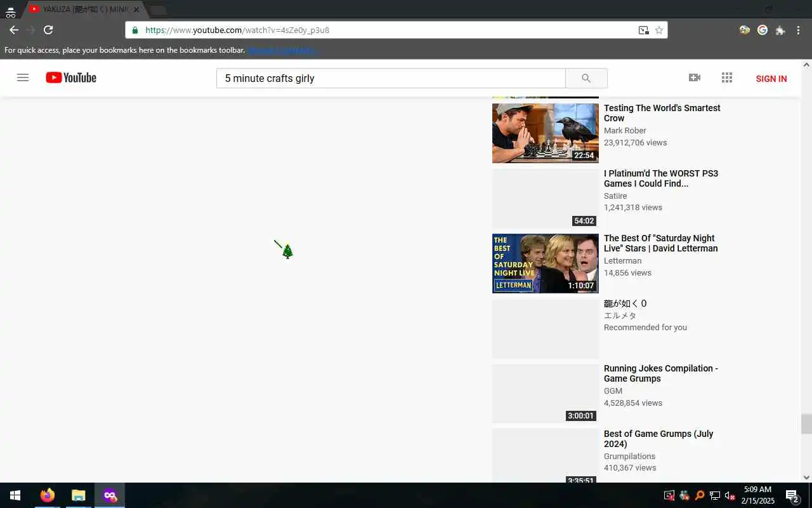The height and width of the screenshot is (508, 812).
Task: Click the 14,856 views text
Action: [627, 273]
